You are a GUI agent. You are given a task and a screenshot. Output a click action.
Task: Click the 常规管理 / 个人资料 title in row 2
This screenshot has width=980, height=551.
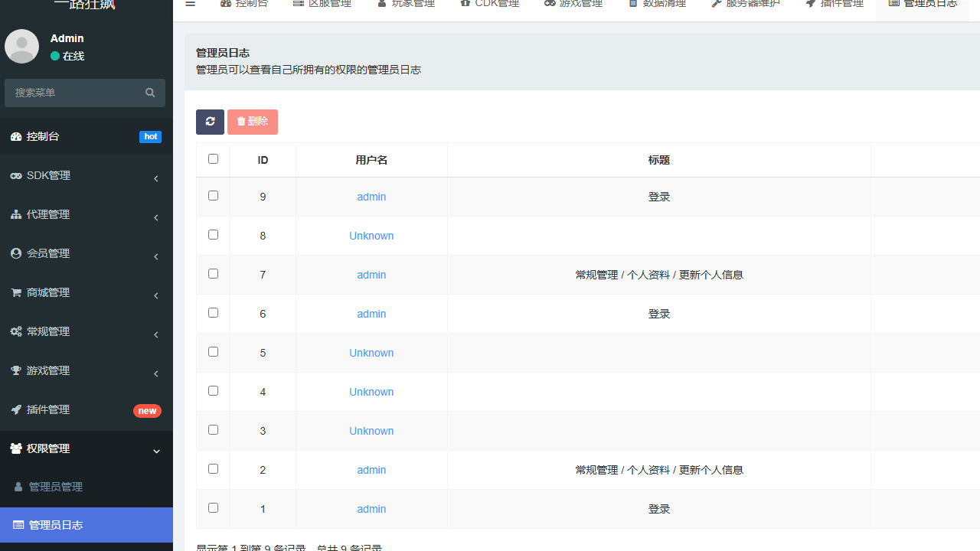point(659,470)
